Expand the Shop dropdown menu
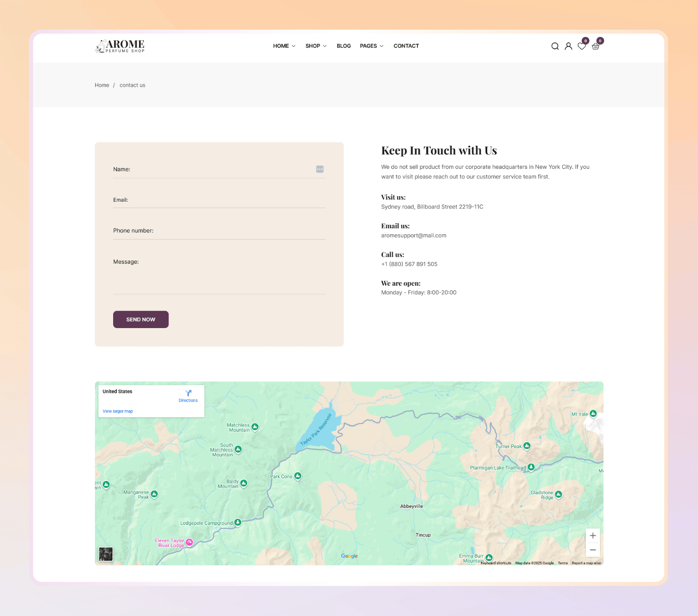This screenshot has height=616, width=698. (x=316, y=46)
